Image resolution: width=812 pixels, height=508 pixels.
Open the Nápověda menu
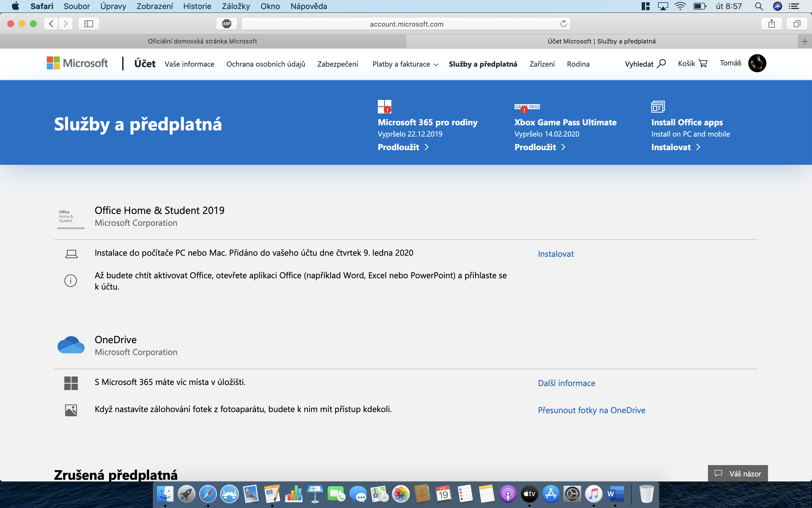tap(309, 6)
